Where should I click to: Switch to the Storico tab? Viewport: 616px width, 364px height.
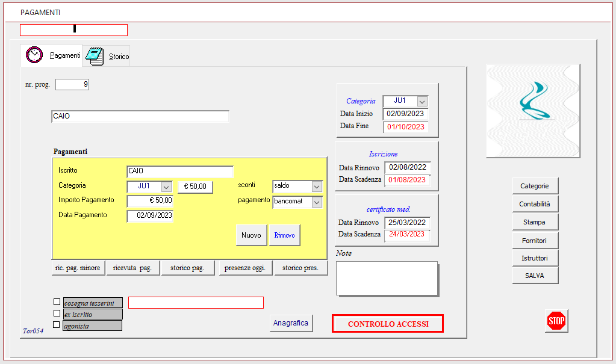[x=107, y=56]
